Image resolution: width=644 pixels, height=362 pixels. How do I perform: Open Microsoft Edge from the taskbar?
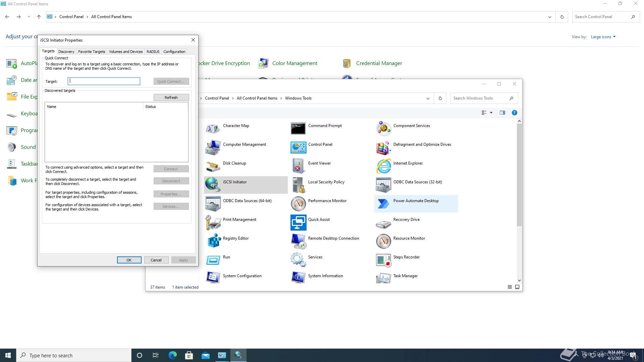[x=172, y=355]
